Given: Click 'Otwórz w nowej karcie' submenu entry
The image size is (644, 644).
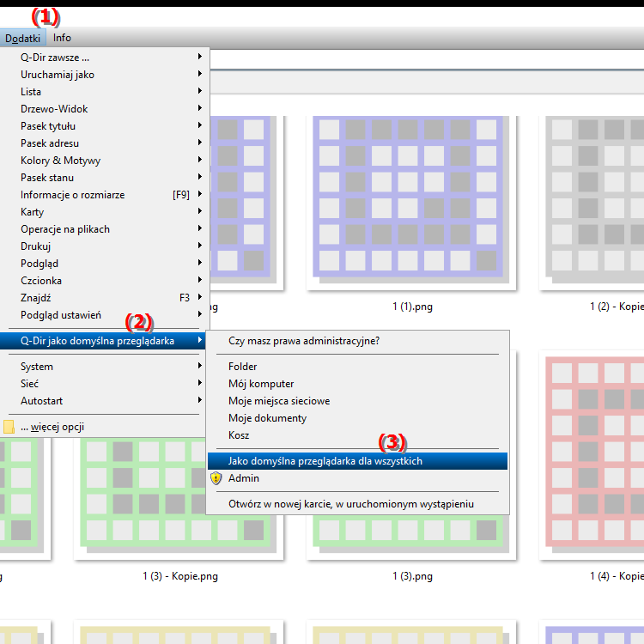Looking at the screenshot, I should pos(357,504).
